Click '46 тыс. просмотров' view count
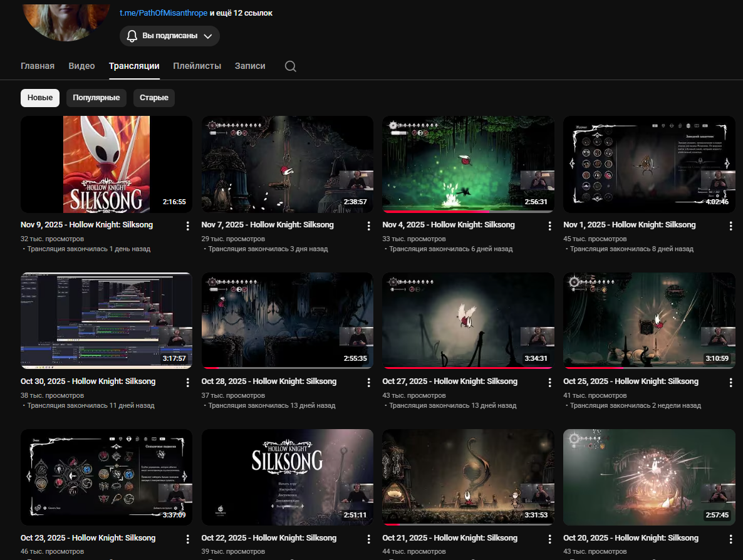Screen dimensions: 743x560 click(x=52, y=551)
